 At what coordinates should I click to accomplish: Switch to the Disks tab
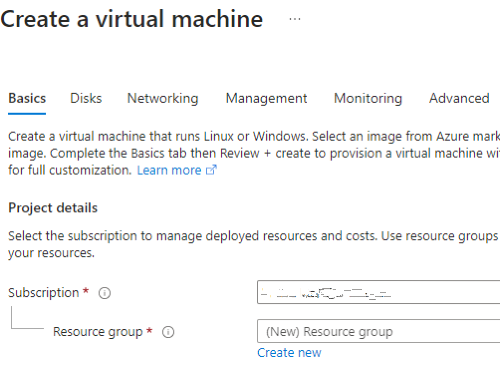pyautogui.click(x=86, y=99)
